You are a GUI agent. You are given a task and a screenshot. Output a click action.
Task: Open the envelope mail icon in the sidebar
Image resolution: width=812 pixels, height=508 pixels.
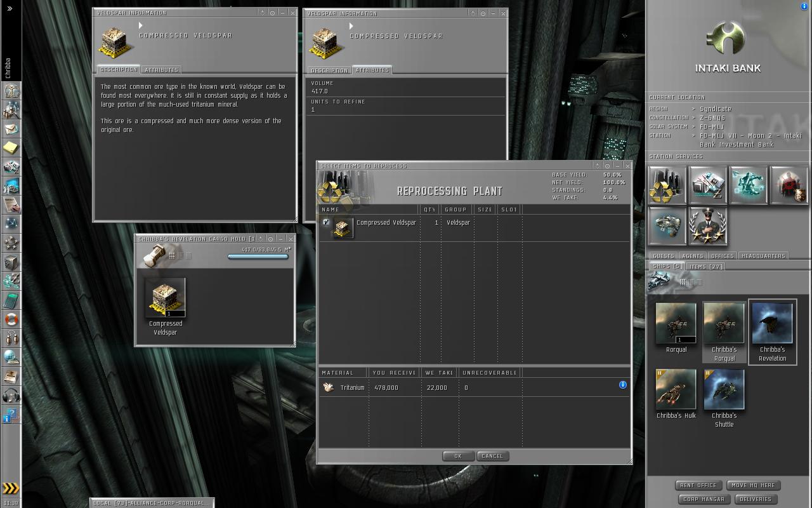(x=11, y=130)
